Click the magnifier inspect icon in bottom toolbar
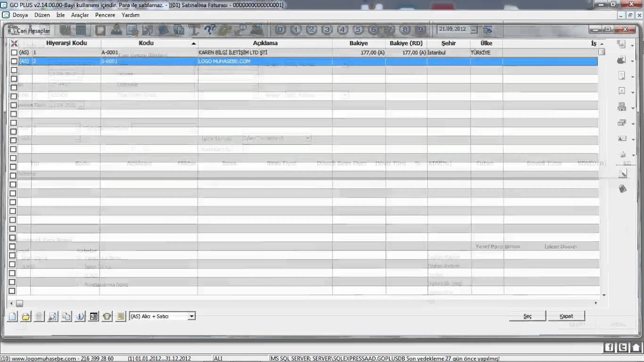The width and height of the screenshot is (644, 362). 53,316
